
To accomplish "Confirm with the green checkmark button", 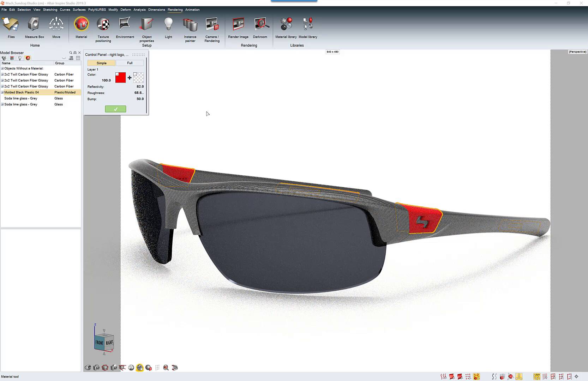I will pyautogui.click(x=115, y=109).
